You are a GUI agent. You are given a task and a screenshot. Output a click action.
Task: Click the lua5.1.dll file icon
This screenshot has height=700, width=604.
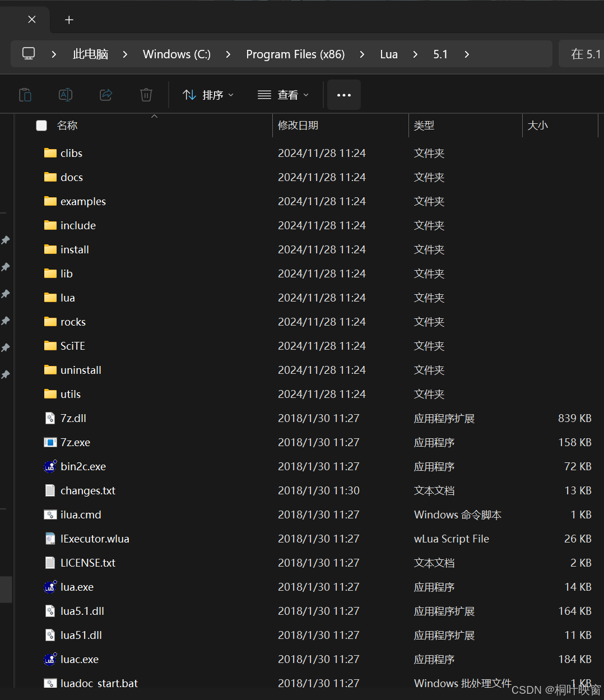[50, 611]
